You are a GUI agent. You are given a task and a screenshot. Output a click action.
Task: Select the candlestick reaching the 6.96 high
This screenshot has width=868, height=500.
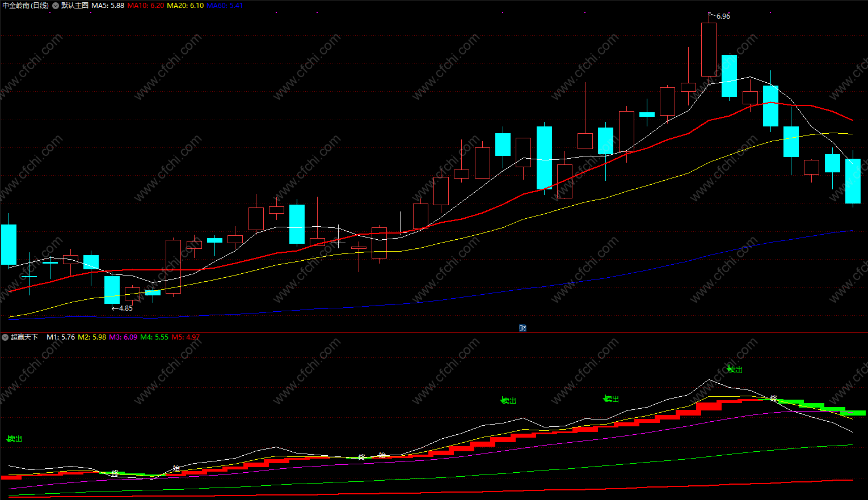(x=709, y=49)
